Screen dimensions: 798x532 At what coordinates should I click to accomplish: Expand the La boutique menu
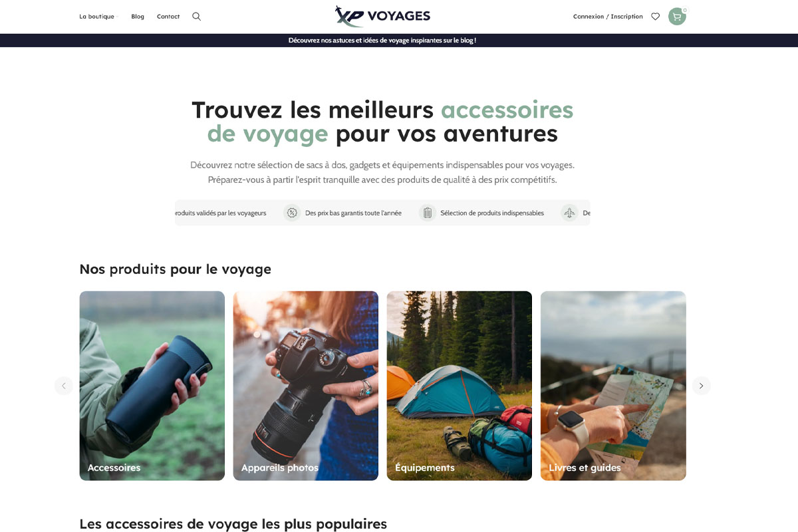pos(97,17)
